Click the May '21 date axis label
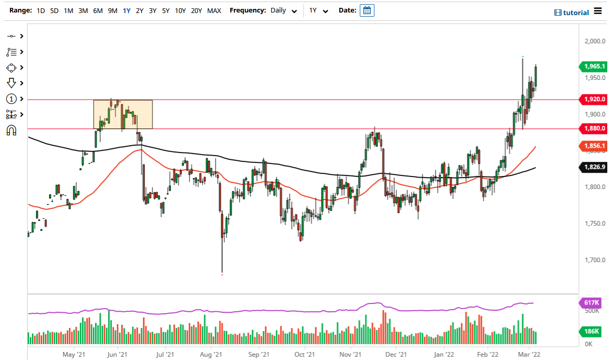 pyautogui.click(x=74, y=354)
